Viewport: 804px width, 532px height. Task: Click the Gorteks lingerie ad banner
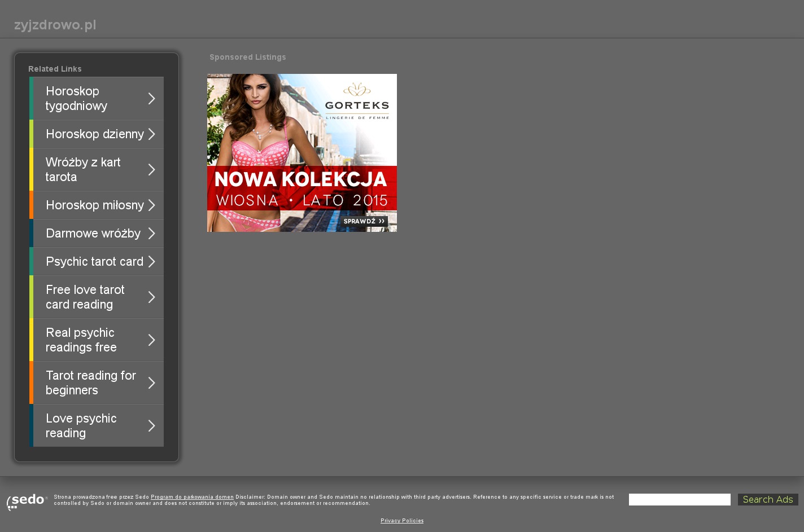point(301,153)
